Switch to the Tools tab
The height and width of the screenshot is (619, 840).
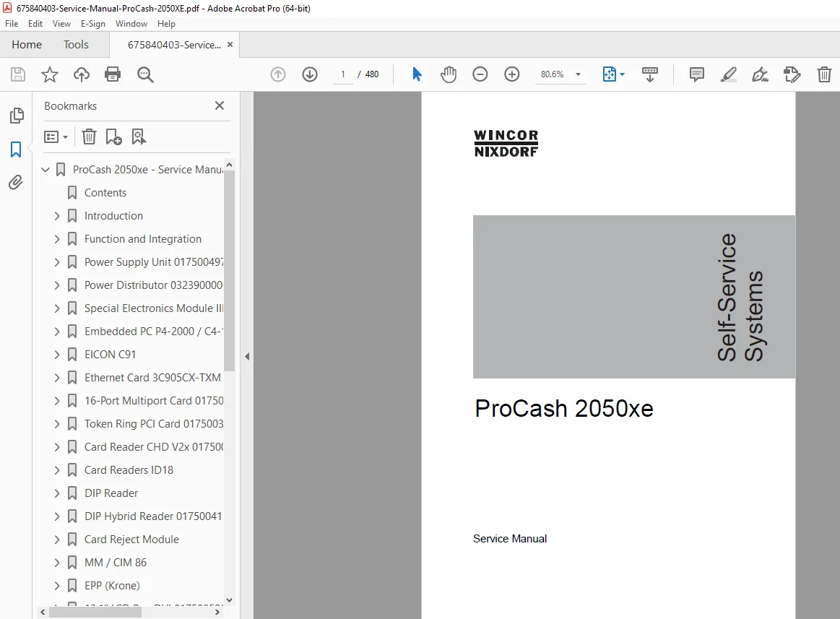pyautogui.click(x=76, y=45)
